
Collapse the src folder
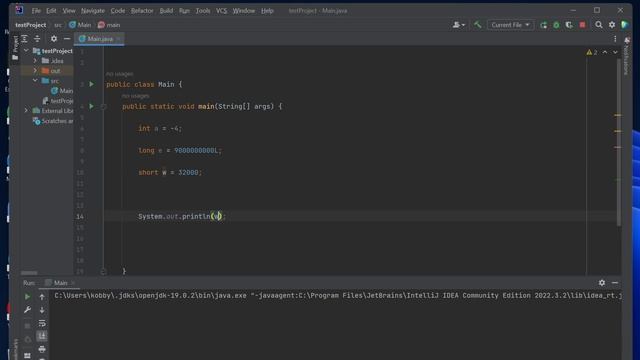[x=35, y=81]
